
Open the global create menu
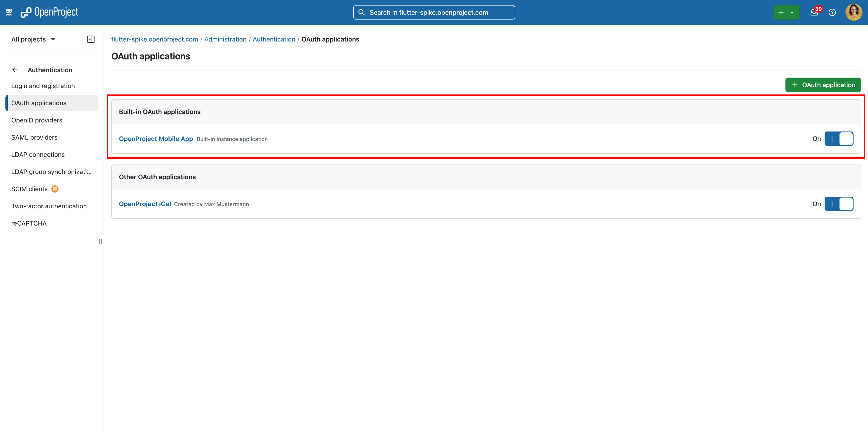[x=781, y=12]
